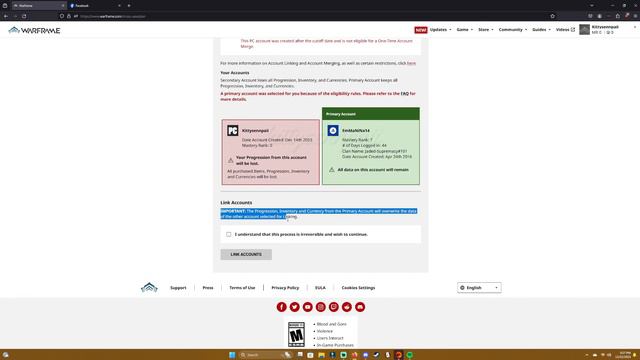
Task: Open the Twitter bird icon in the footer
Action: [x=294, y=307]
